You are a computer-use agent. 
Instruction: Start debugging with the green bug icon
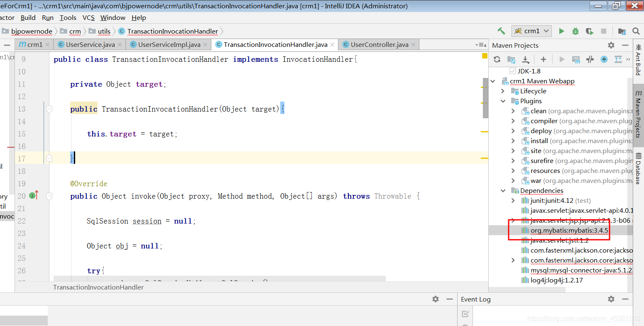tap(575, 31)
